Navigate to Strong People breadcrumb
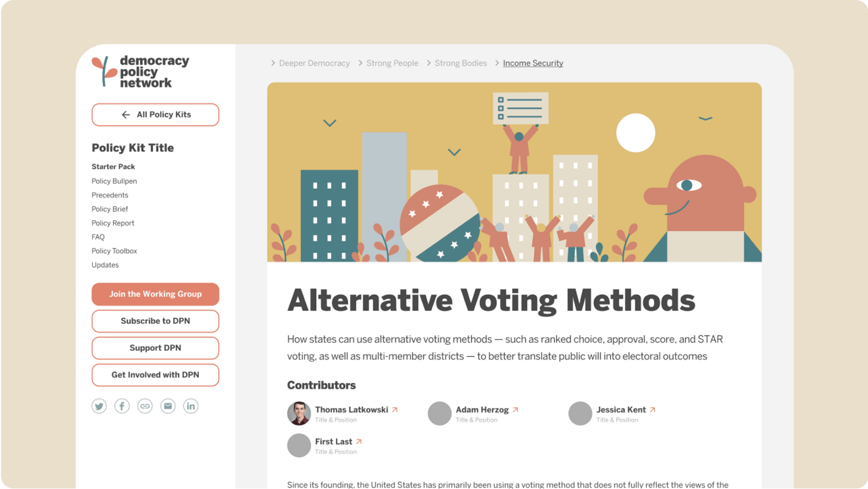The height and width of the screenshot is (489, 868). click(392, 63)
